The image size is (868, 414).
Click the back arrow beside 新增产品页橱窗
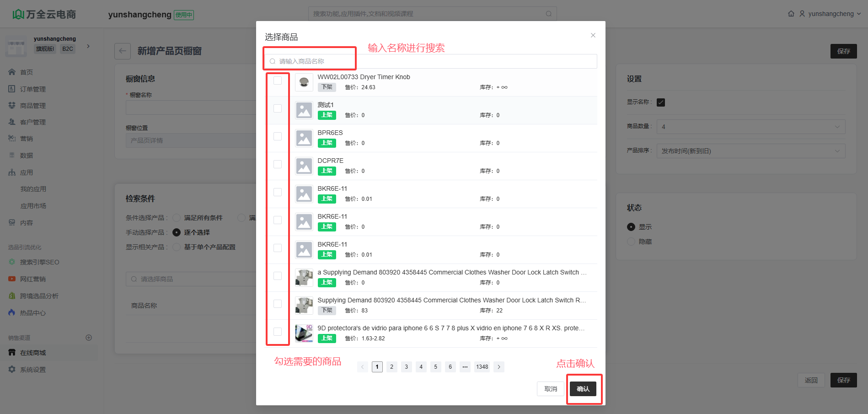pos(123,51)
